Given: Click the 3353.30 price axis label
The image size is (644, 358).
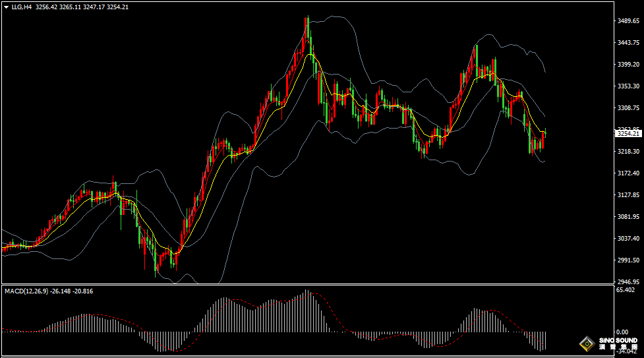Looking at the screenshot, I should click(628, 86).
